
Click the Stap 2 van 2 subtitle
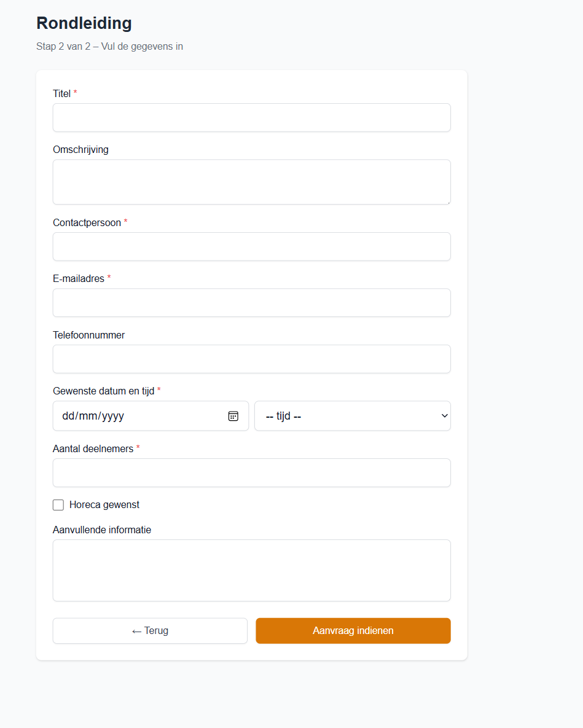pos(109,47)
